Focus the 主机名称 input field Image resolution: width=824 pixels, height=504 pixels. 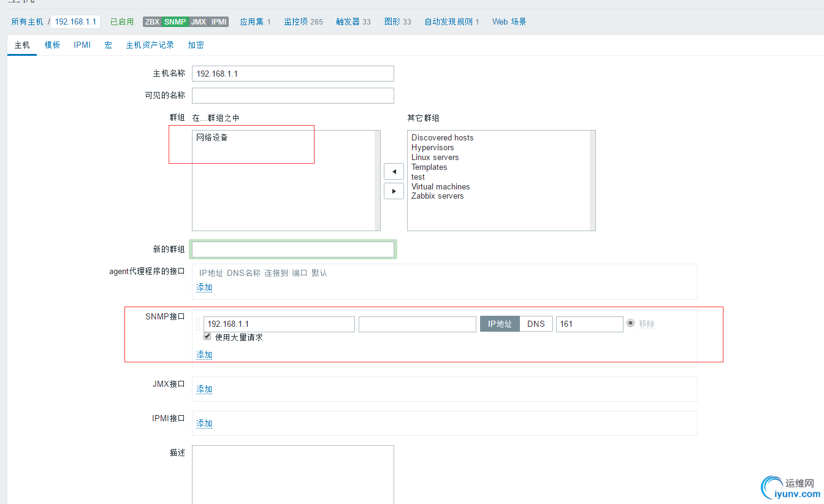point(293,74)
